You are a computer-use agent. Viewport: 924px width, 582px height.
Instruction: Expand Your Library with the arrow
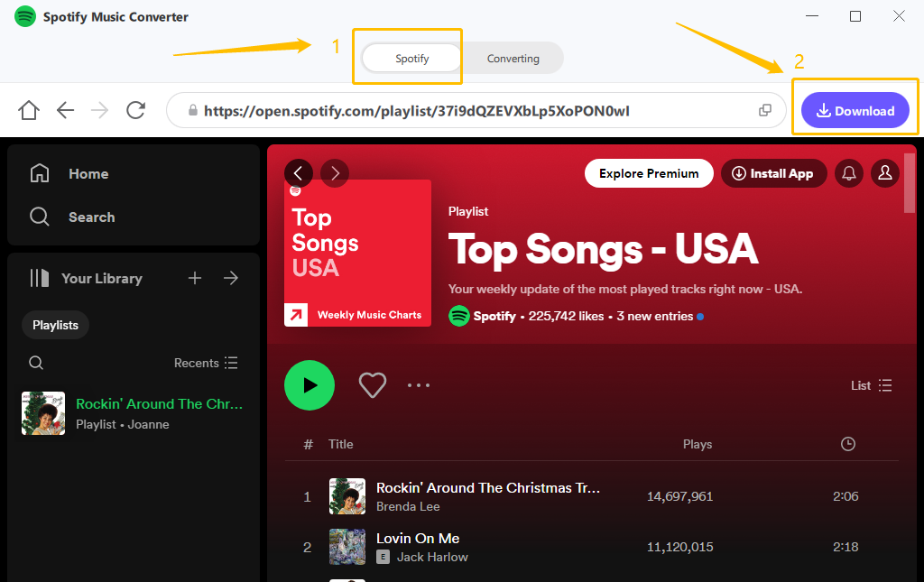tap(231, 278)
